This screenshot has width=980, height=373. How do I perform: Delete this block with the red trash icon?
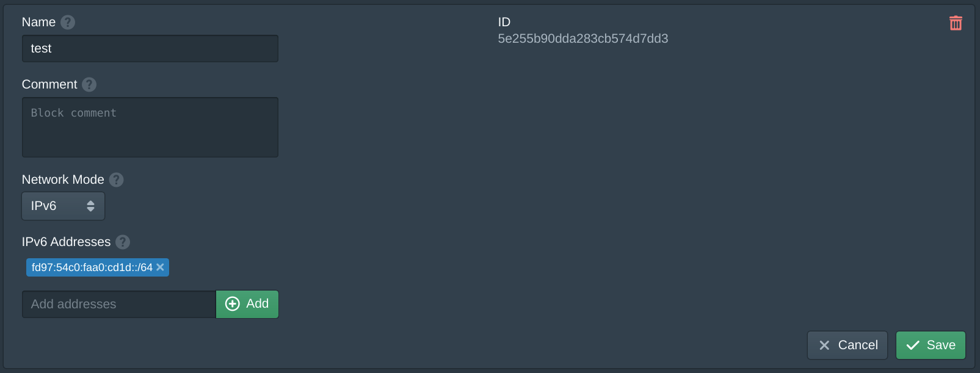[956, 23]
